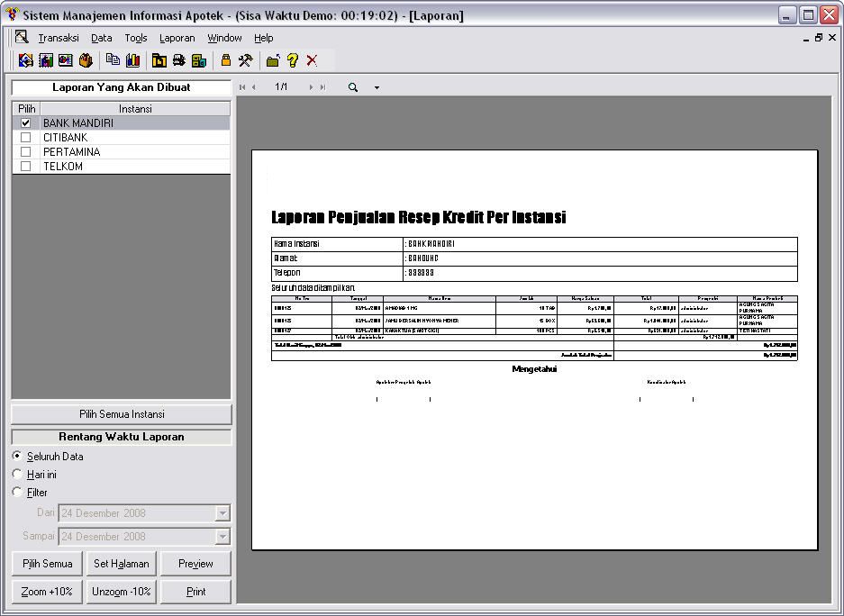Click the Print button
This screenshot has height=616, width=844.
pyautogui.click(x=195, y=592)
